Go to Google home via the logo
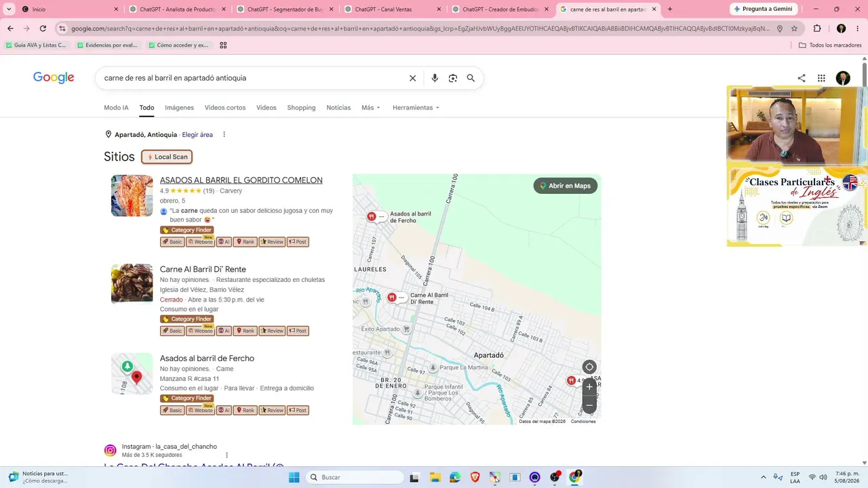 click(x=54, y=78)
